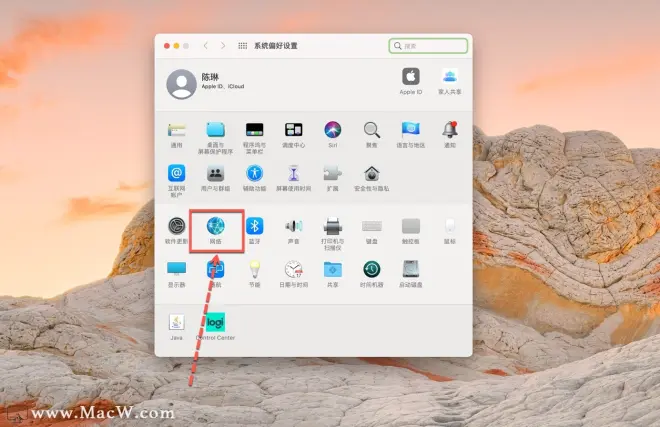Open Date & Time clock icon
Image resolution: width=660 pixels, height=427 pixels.
[293, 269]
